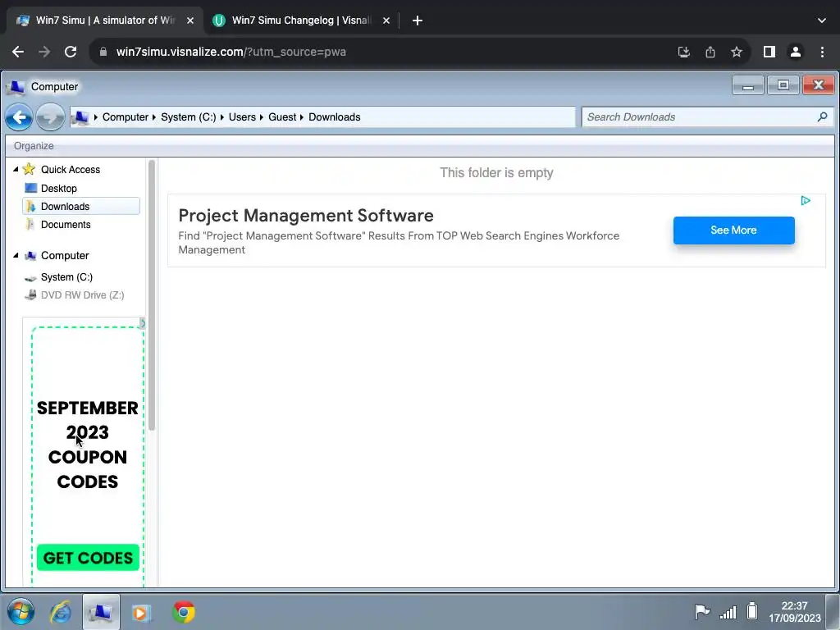
Task: Open the Organize menu
Action: pyautogui.click(x=34, y=146)
